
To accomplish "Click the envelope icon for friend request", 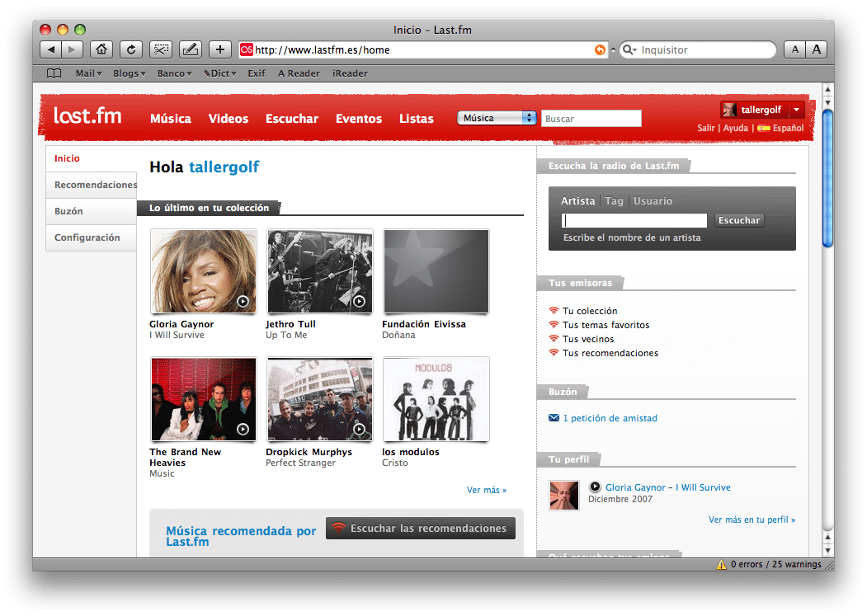I will 554,417.
